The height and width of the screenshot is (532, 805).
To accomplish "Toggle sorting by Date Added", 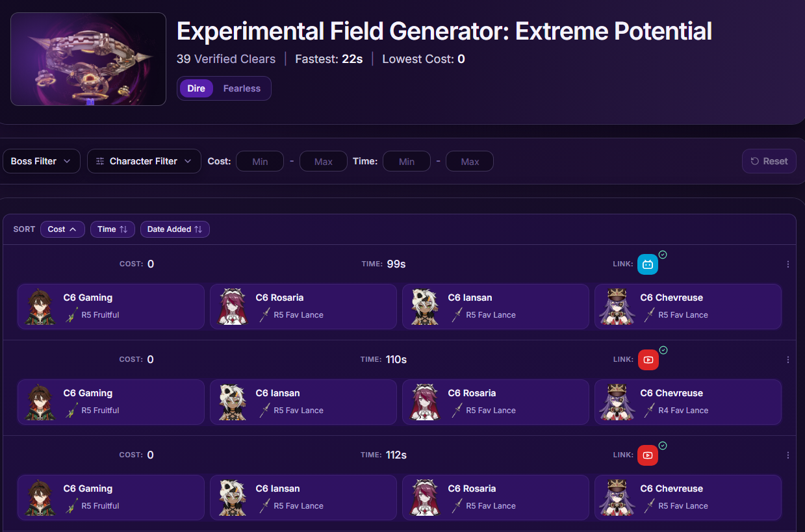I will click(175, 229).
